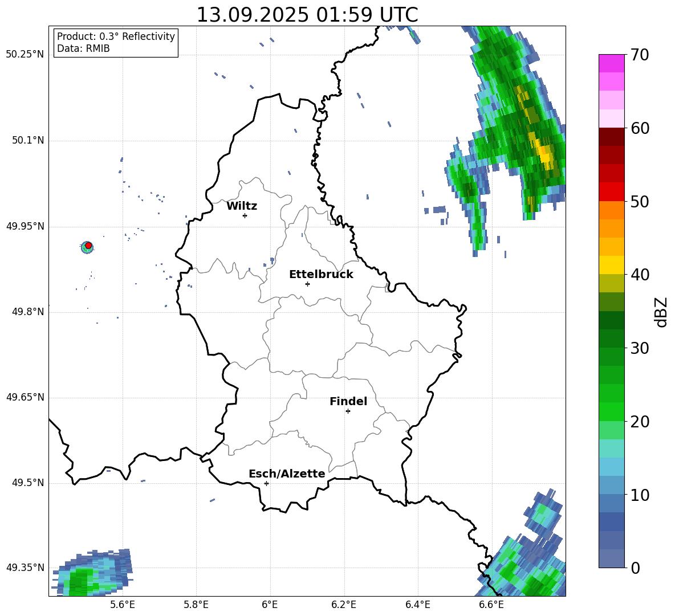Click the yellow colorbar swatch near 40
The height and width of the screenshot is (616, 675).
[611, 266]
